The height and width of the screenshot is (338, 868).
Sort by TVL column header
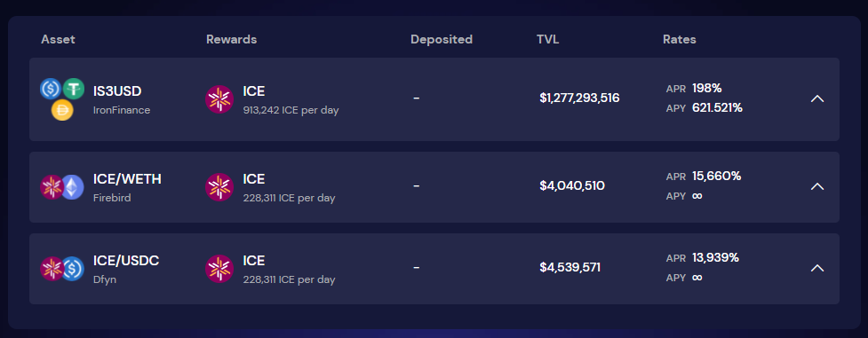pos(547,39)
